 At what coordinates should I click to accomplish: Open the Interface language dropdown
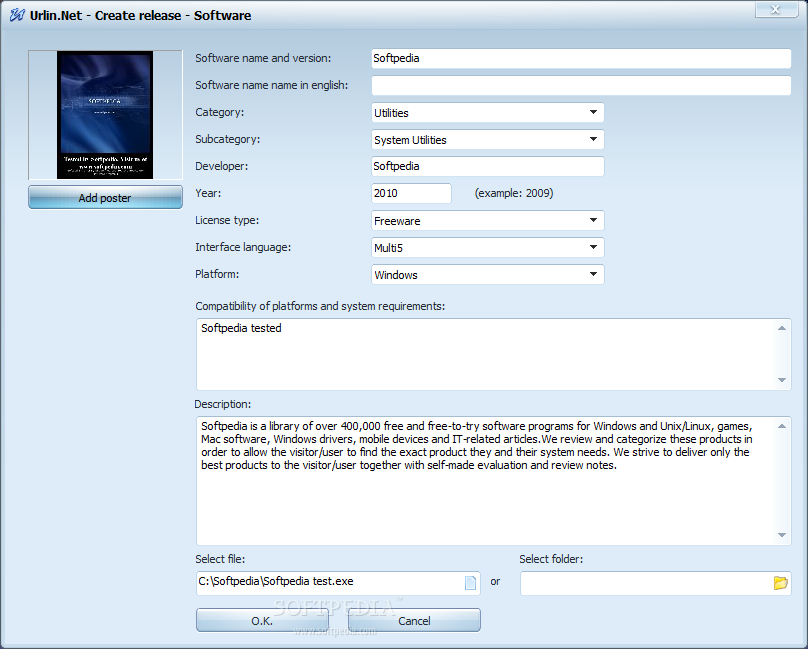pos(487,247)
